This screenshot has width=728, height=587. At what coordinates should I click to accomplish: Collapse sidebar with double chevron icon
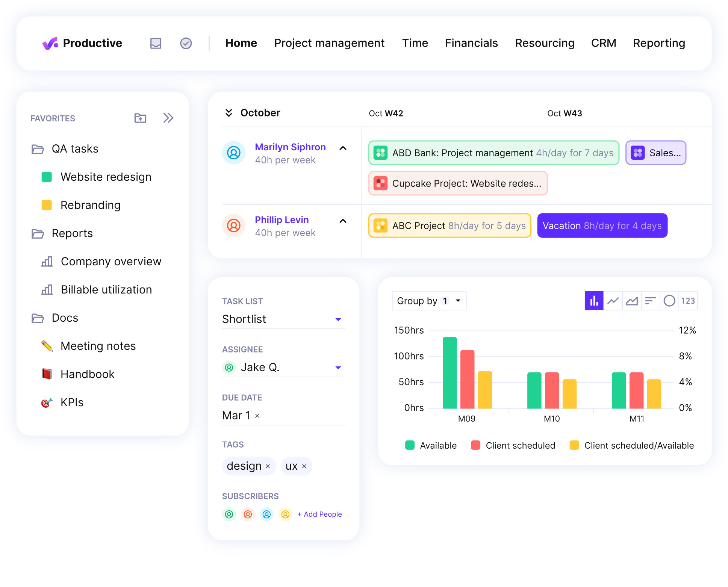pos(168,118)
